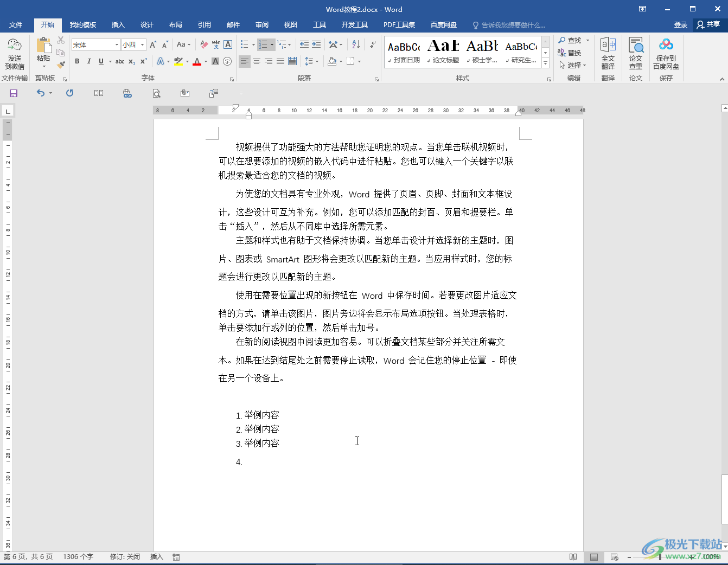
Task: Click the 登录 sign-in button
Action: click(x=680, y=25)
